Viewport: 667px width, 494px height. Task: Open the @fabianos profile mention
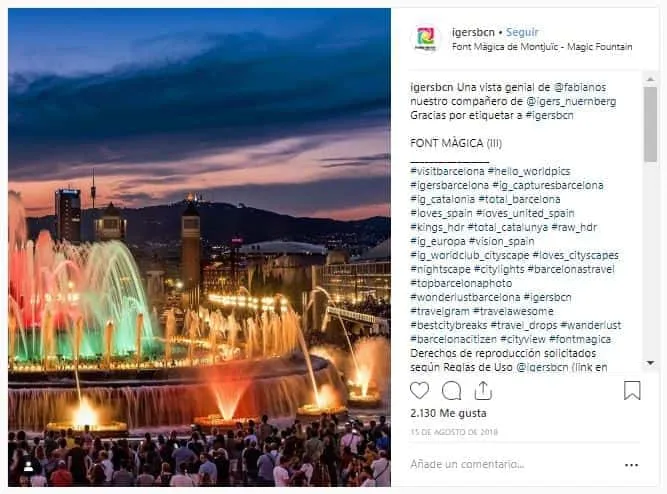(580, 87)
